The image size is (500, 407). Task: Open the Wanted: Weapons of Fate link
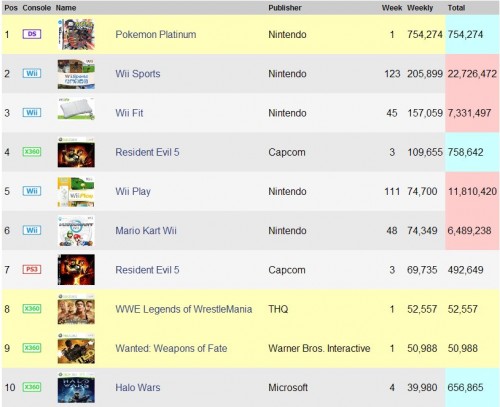[171, 348]
